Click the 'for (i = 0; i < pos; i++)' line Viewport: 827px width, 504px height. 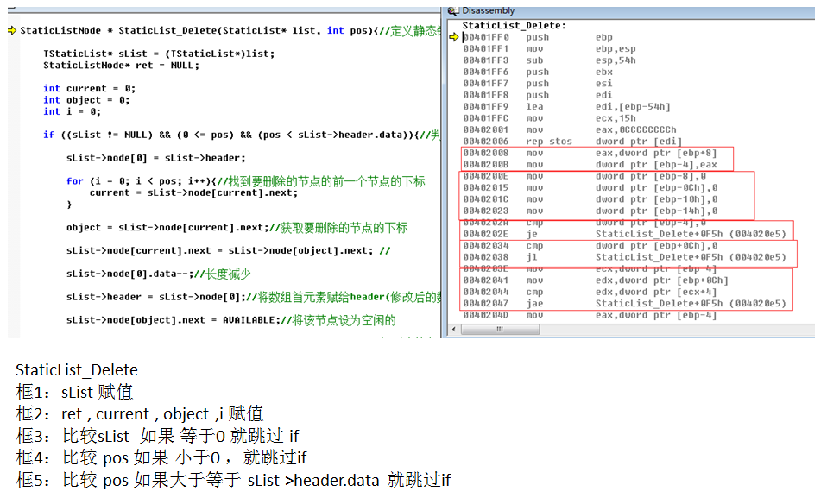click(x=246, y=181)
